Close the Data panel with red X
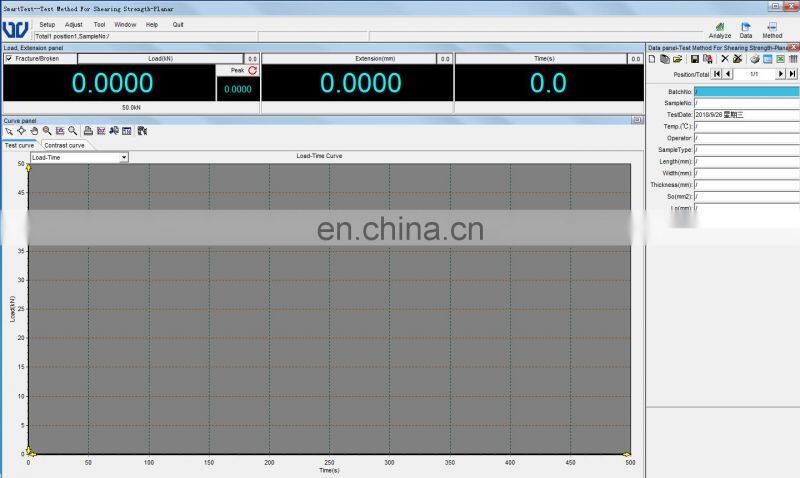800x478 pixels. pyautogui.click(x=793, y=47)
